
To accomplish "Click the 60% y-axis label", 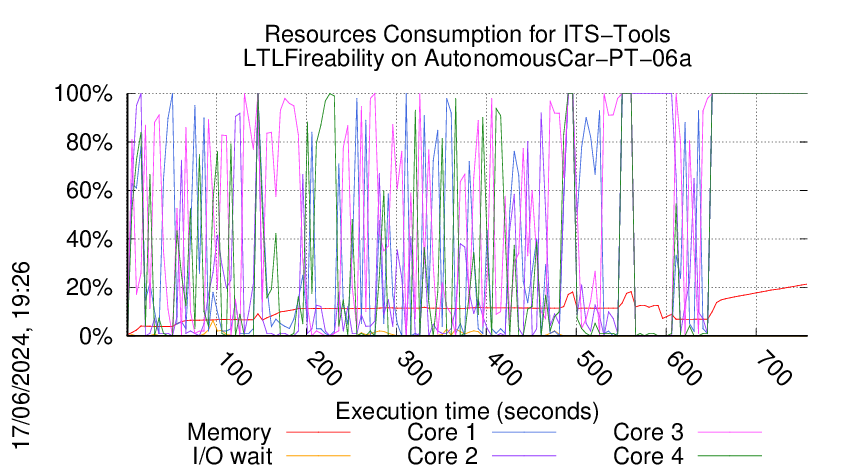I will [x=89, y=191].
